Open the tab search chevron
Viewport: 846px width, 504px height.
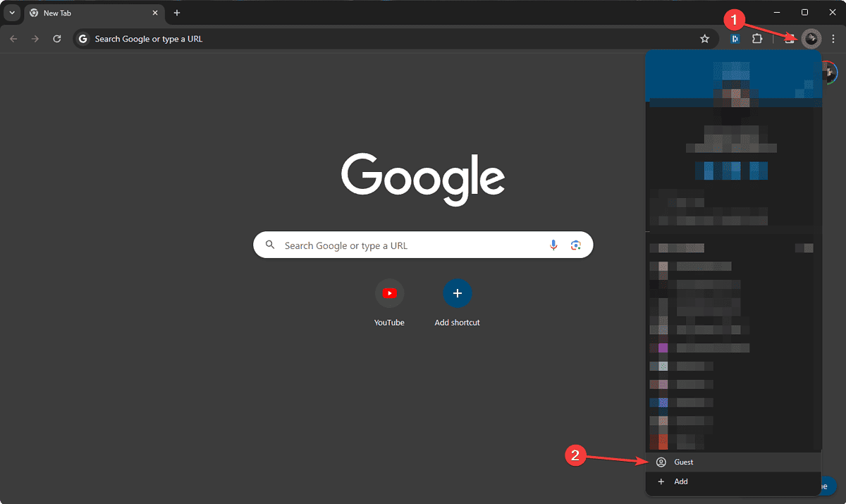[x=11, y=13]
